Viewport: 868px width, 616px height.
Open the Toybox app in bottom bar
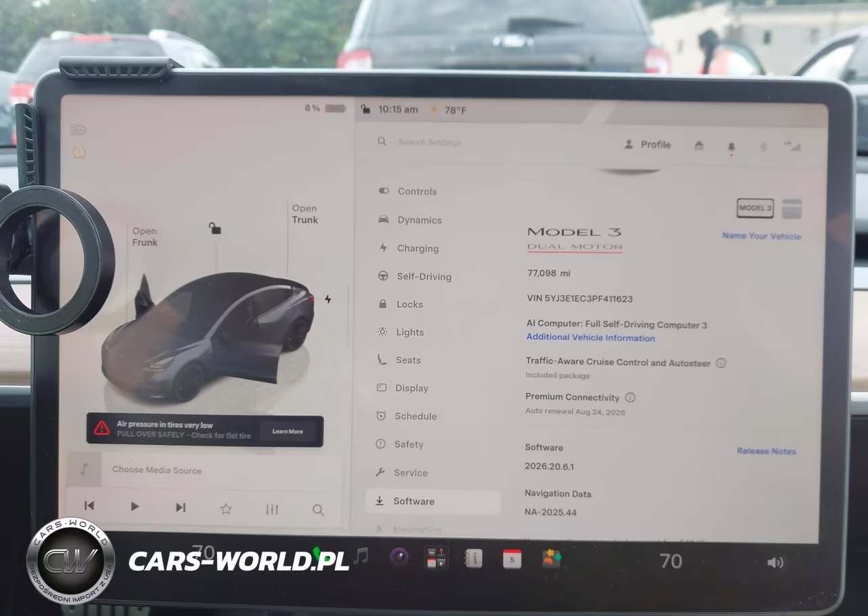551,558
